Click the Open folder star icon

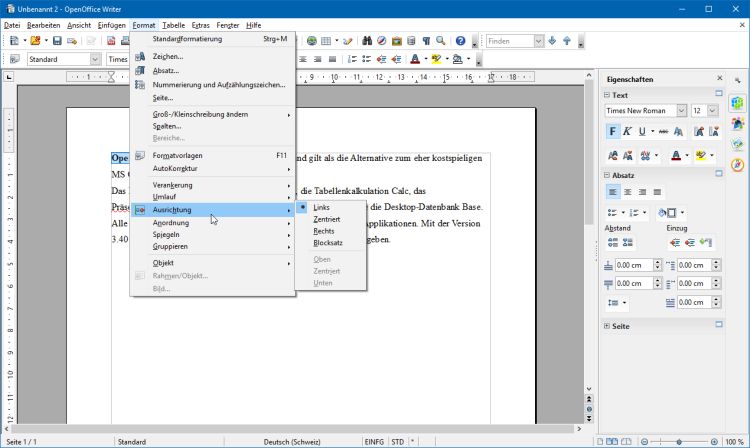point(35,41)
